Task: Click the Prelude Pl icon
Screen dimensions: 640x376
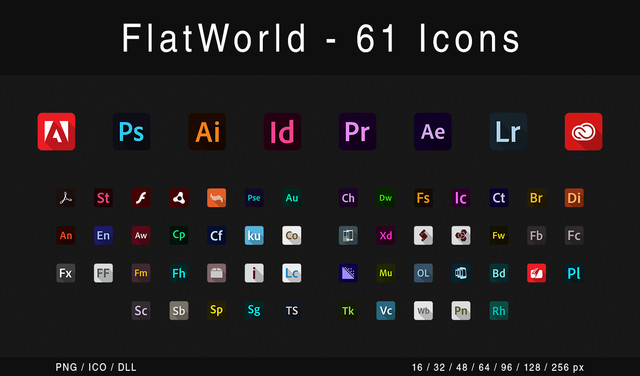Action: 574,273
